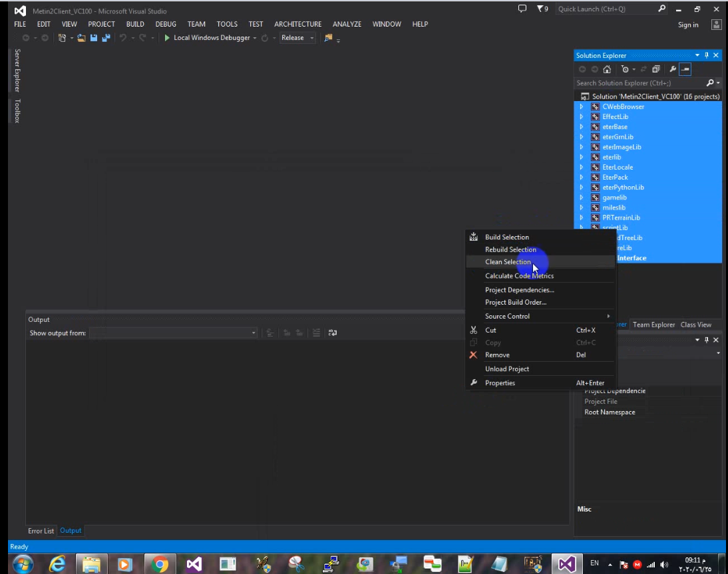728x574 pixels.
Task: Expand the PRTerrainLib project node
Action: point(582,217)
